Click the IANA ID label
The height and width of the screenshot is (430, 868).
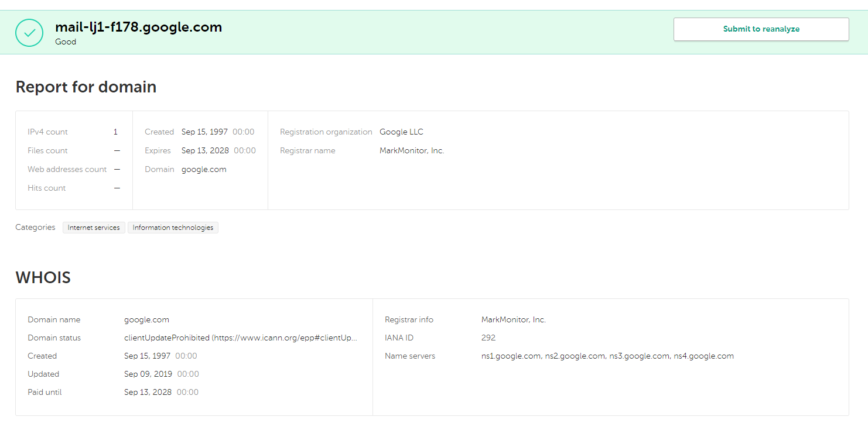[399, 338]
